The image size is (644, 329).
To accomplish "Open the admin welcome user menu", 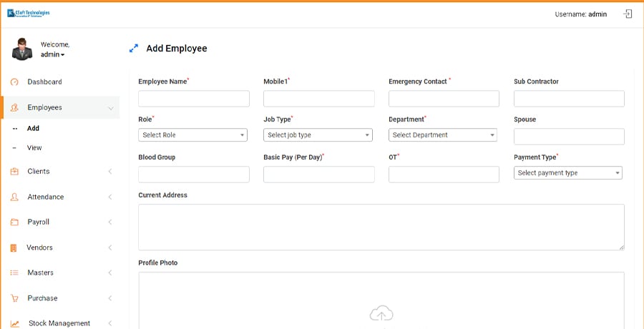I will pyautogui.click(x=53, y=54).
